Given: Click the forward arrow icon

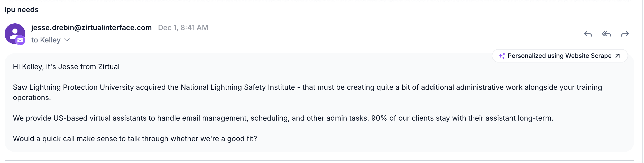Looking at the screenshot, I should (625, 34).
